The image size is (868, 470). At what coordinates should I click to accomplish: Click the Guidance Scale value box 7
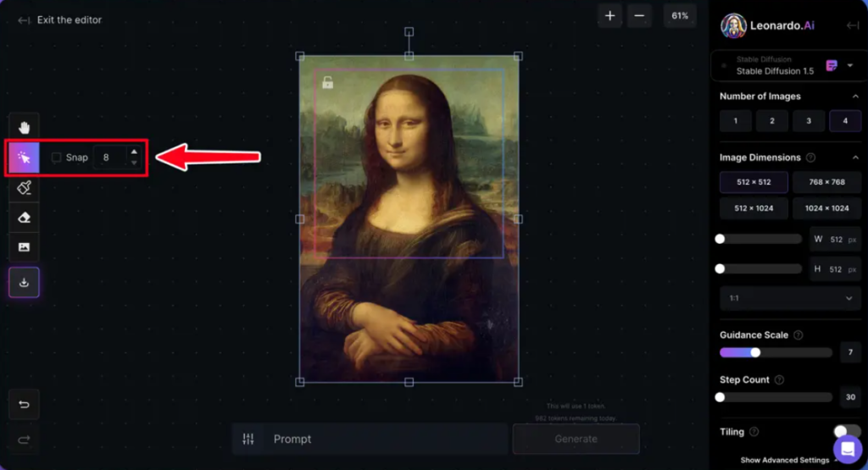pos(850,352)
